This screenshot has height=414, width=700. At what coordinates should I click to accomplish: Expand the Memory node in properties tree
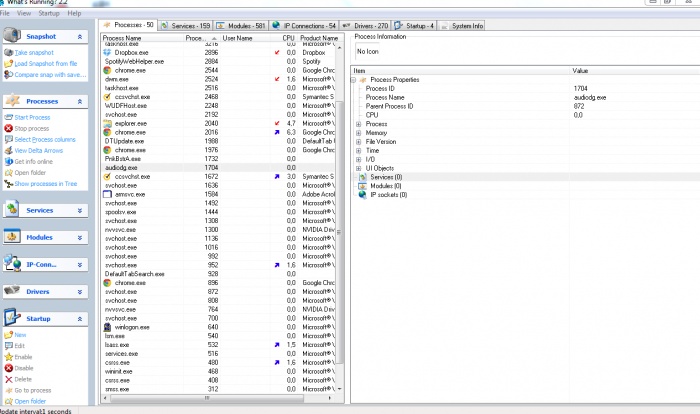[358, 133]
